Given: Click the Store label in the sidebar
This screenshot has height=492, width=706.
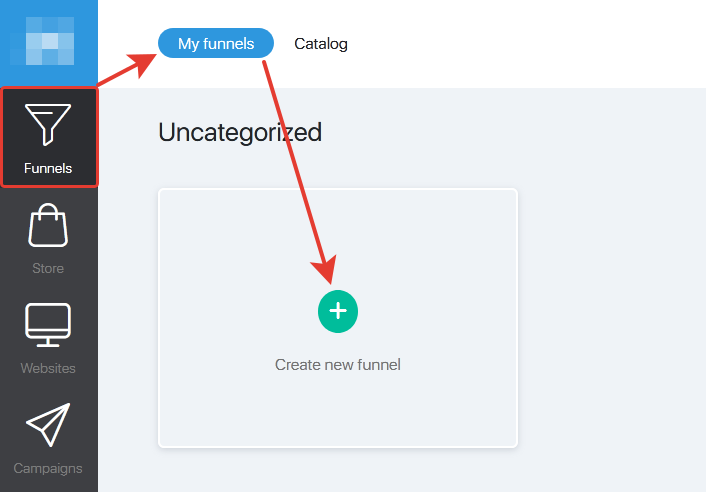Looking at the screenshot, I should point(48,268).
